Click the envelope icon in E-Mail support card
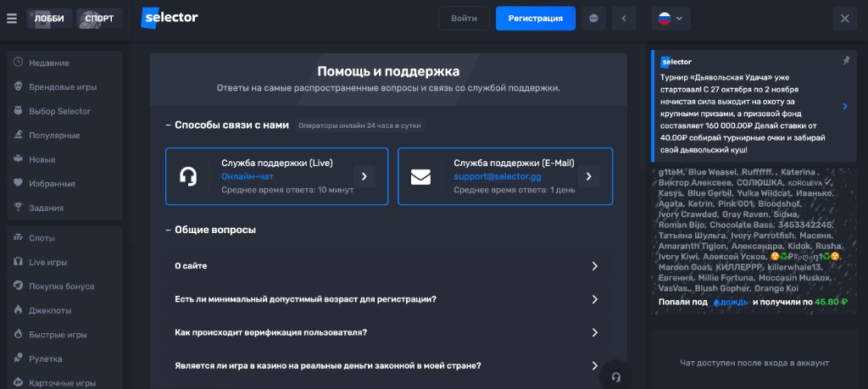Image resolution: width=868 pixels, height=389 pixels. (420, 176)
